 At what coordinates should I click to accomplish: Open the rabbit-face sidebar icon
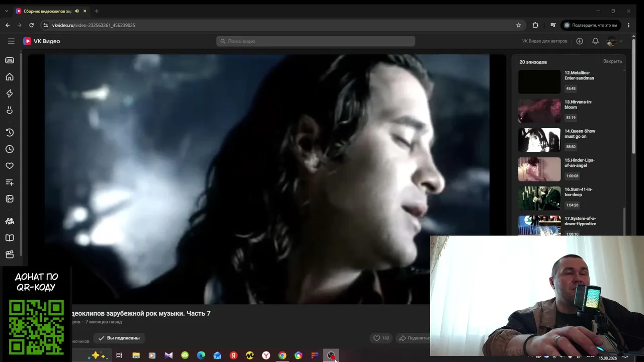tap(10, 110)
